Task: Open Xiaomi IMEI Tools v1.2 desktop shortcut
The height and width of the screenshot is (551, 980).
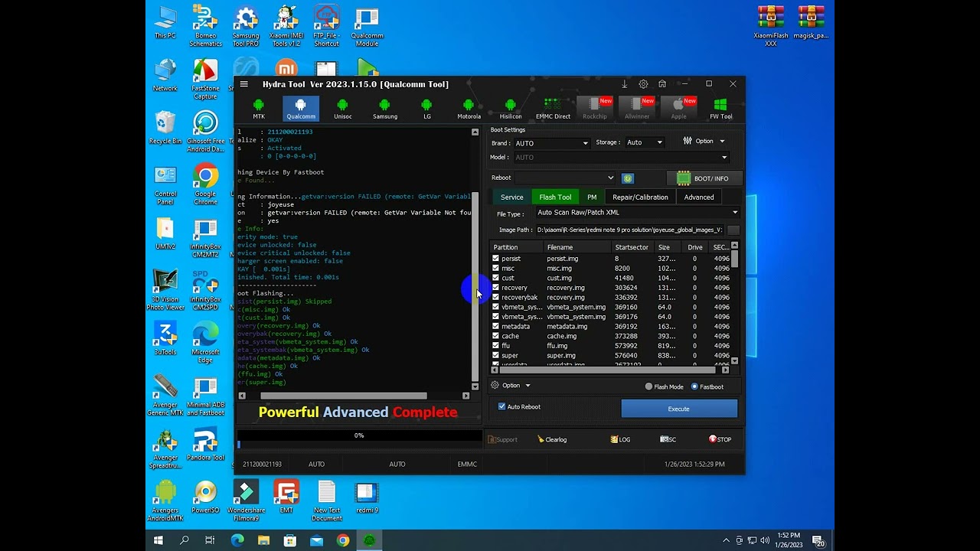Action: (286, 26)
